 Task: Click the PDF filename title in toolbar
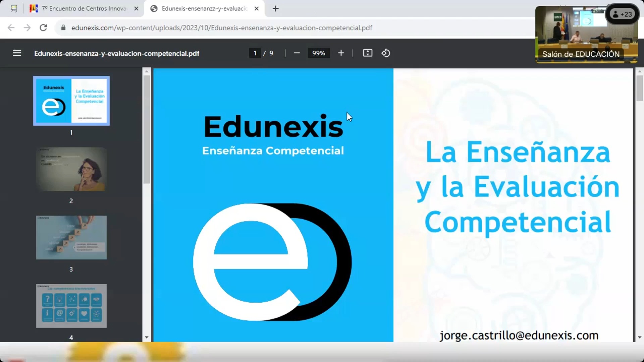117,53
